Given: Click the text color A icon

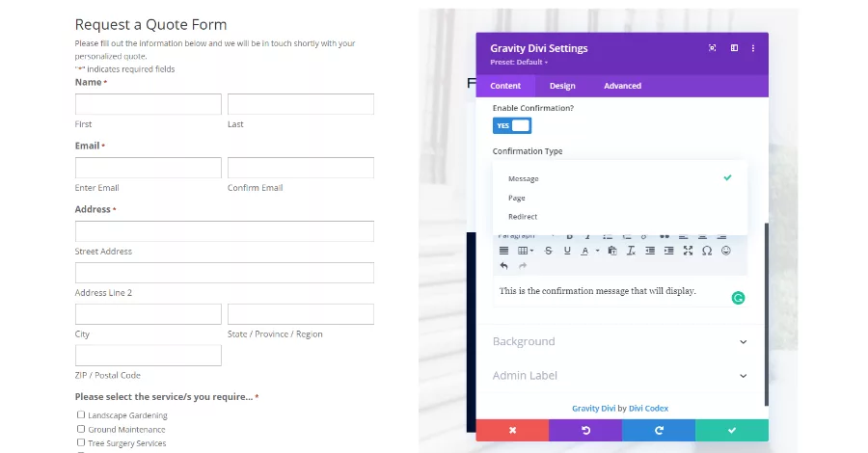Looking at the screenshot, I should click(584, 252).
